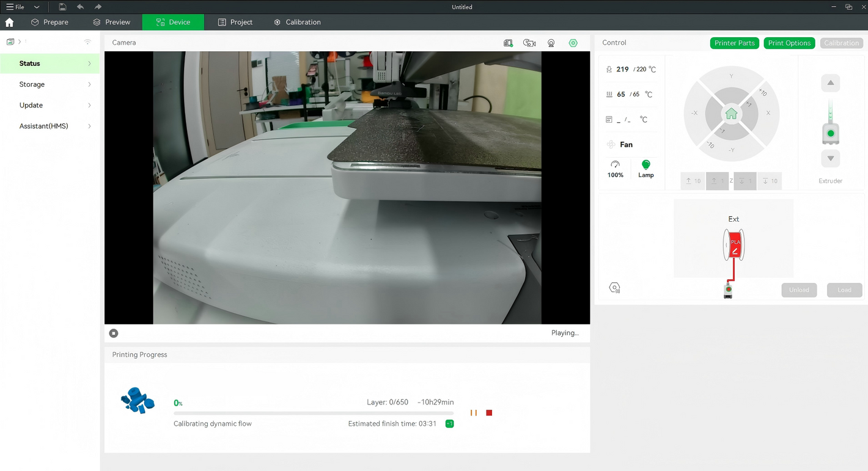Switch to the Prepare tab
Screen dimensions: 868x471
click(50, 22)
